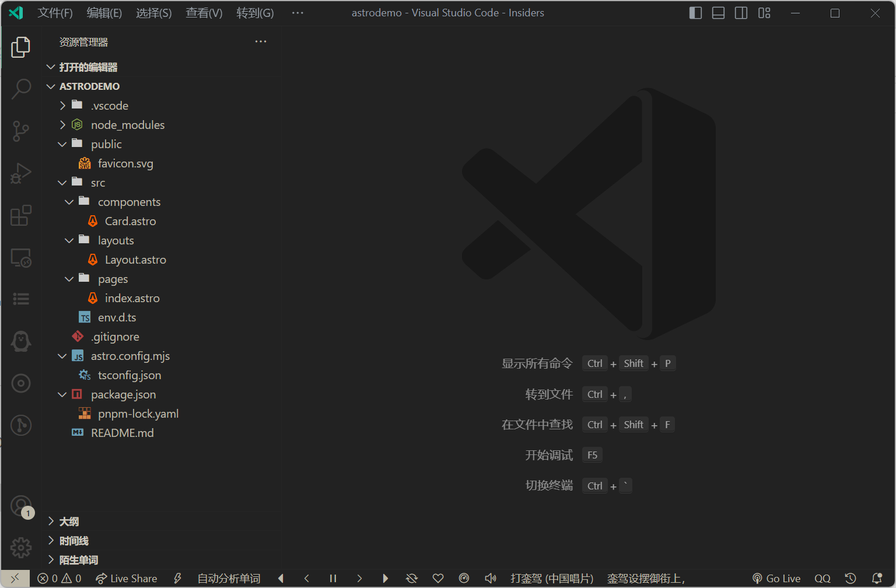Click the lightning bolt status bar icon
The image size is (896, 588).
tap(177, 578)
